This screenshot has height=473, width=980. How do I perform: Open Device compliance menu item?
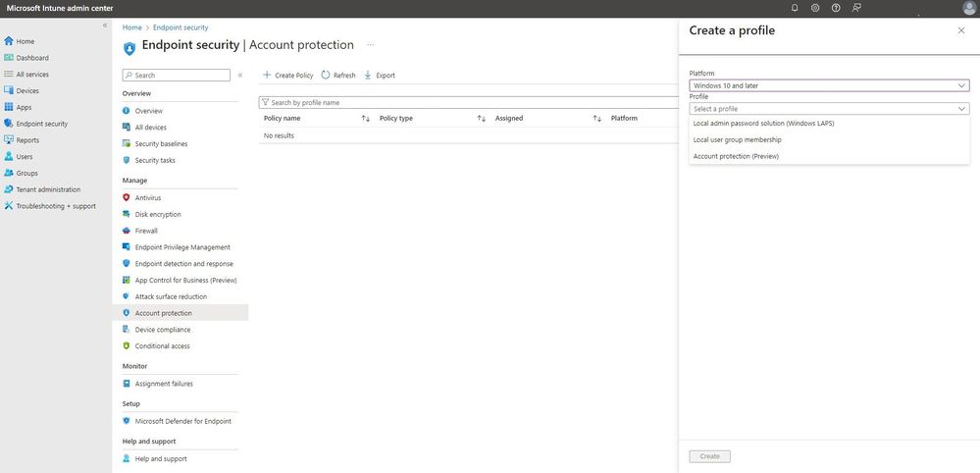pos(163,330)
